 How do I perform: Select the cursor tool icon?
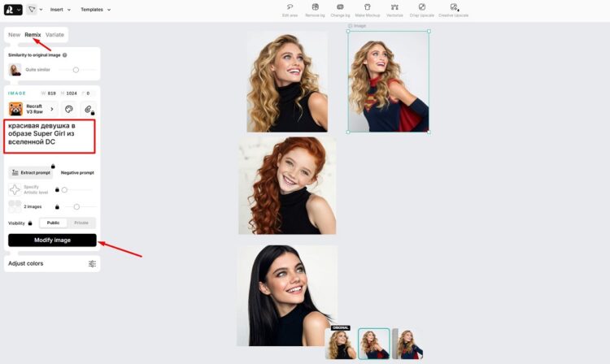click(32, 9)
